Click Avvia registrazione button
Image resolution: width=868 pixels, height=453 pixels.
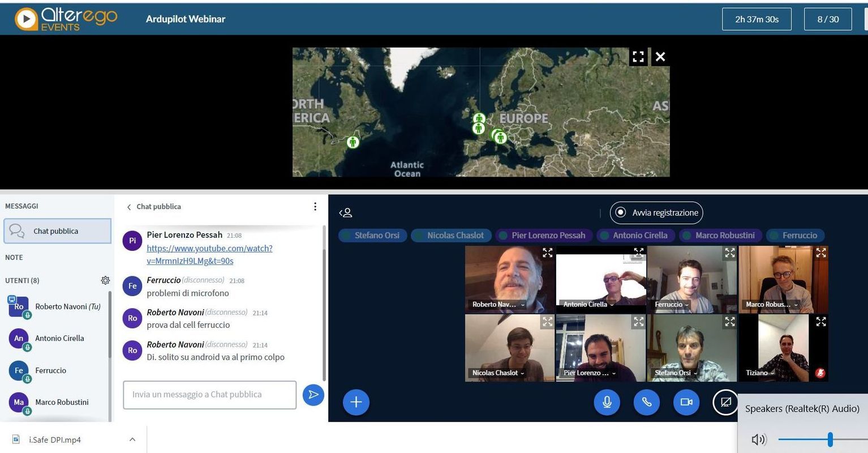[x=656, y=213]
